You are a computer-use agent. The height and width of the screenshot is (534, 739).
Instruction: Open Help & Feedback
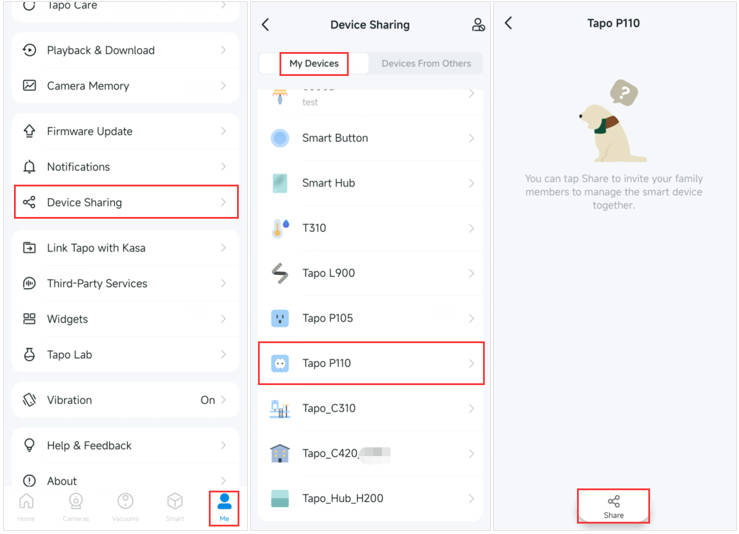pos(126,446)
